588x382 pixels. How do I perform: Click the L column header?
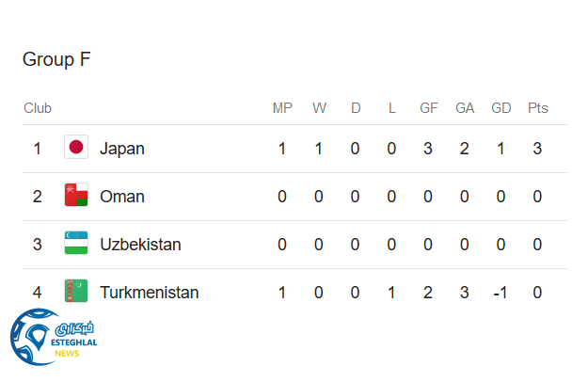point(391,108)
